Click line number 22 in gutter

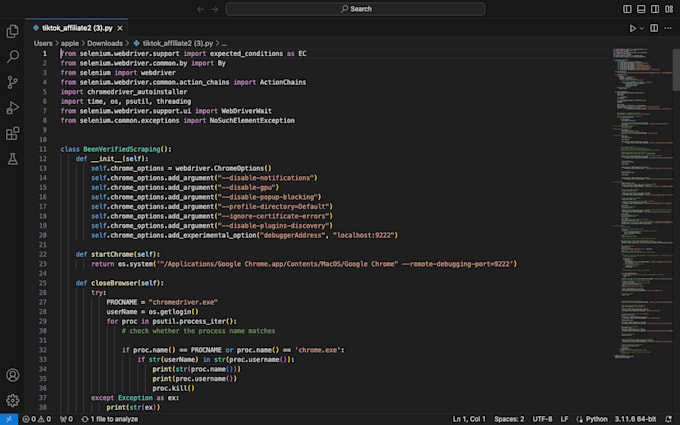tap(42, 255)
